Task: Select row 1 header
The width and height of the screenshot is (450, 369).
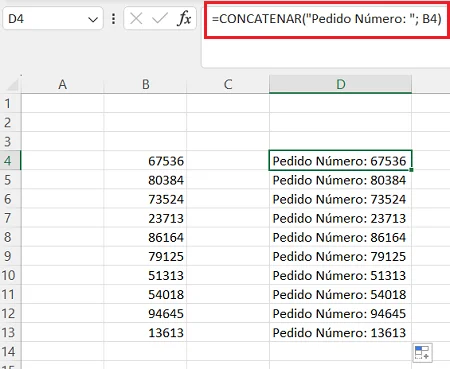Action: tap(10, 104)
